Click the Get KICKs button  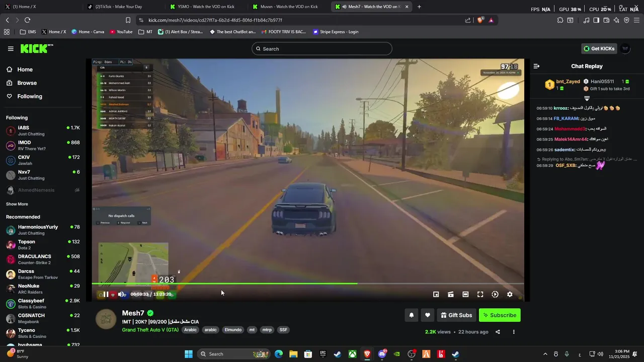click(599, 49)
